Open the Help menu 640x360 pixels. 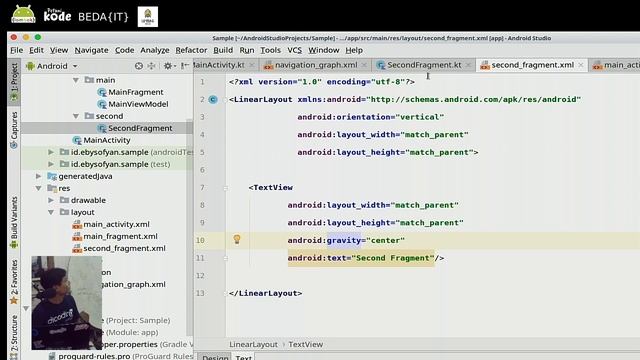354,50
